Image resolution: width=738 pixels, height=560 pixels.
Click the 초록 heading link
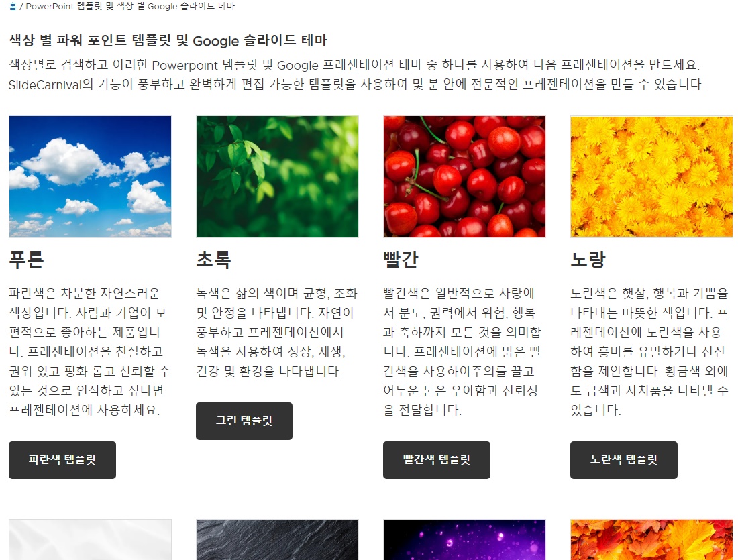212,260
